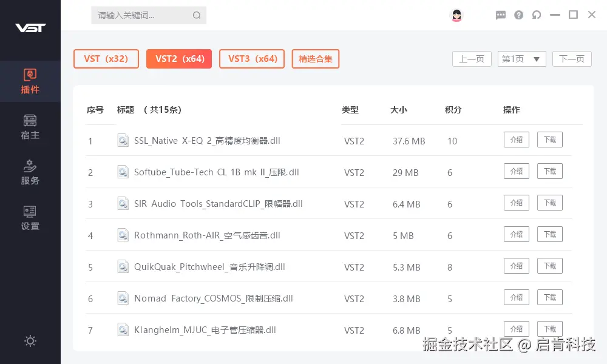Image resolution: width=607 pixels, height=364 pixels.
Task: Switch to the VST3 (x64) tab
Action: (252, 59)
